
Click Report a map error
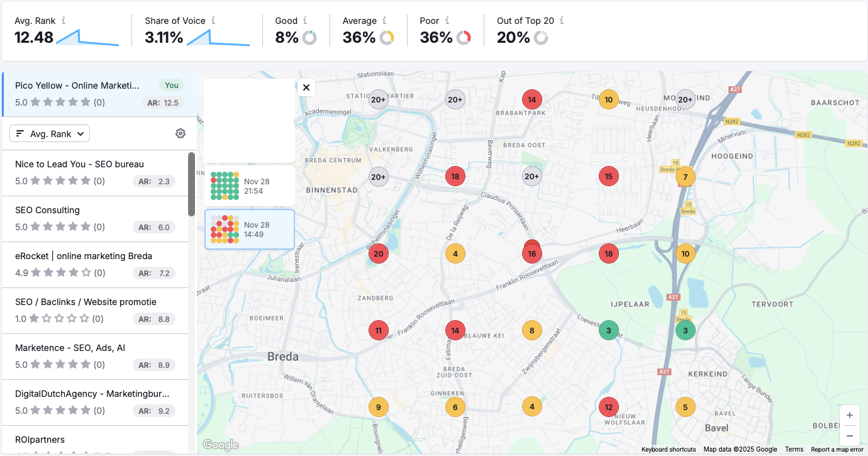pos(837,449)
